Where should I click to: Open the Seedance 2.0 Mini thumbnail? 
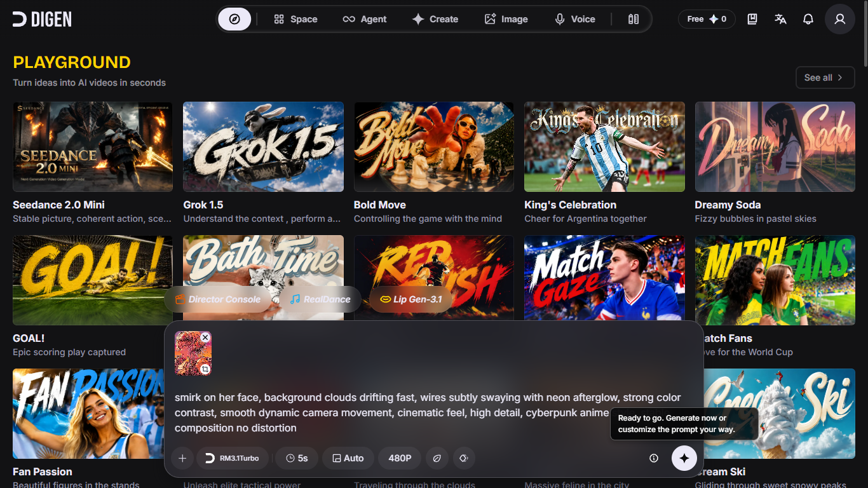93,147
